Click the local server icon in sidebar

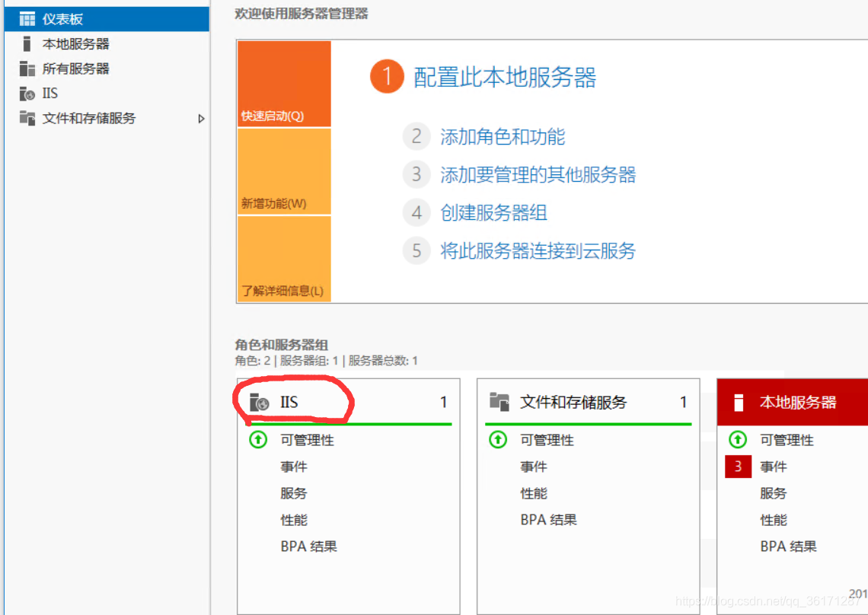27,43
